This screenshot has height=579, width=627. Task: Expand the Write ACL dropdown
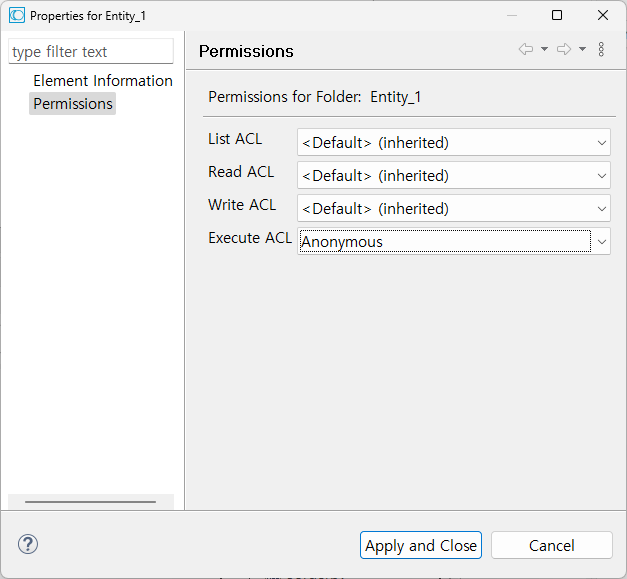453,208
